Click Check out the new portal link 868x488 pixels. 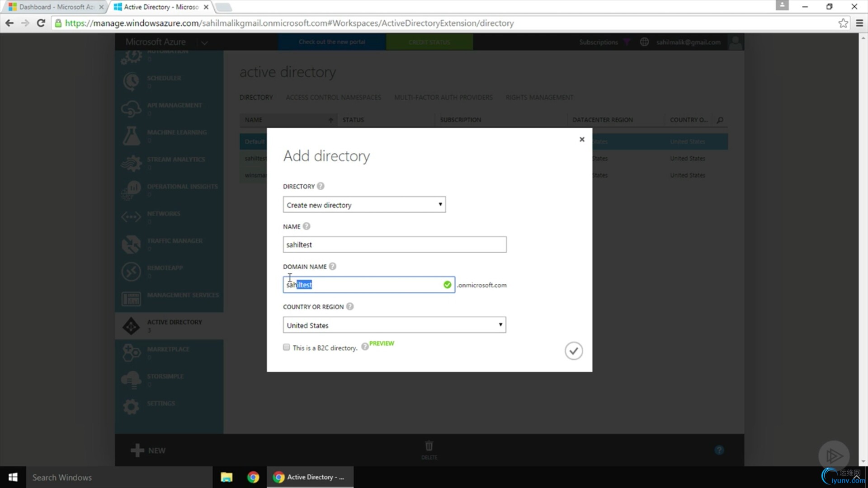[332, 42]
